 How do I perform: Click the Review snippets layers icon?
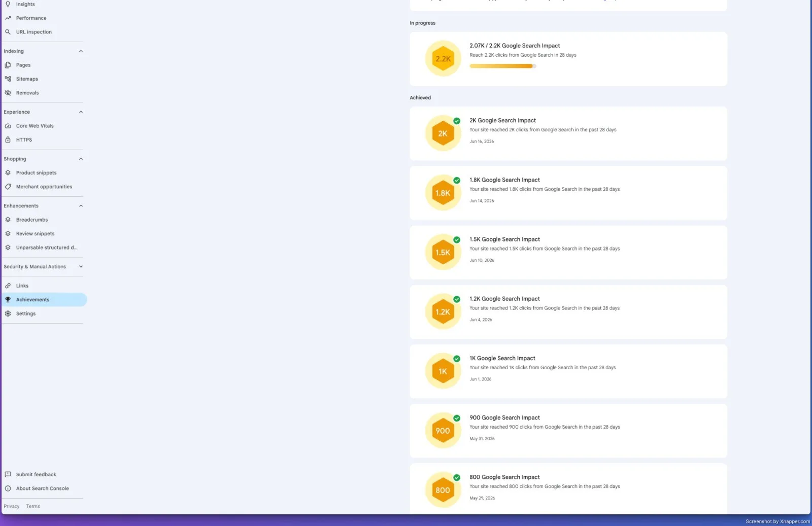click(x=8, y=234)
